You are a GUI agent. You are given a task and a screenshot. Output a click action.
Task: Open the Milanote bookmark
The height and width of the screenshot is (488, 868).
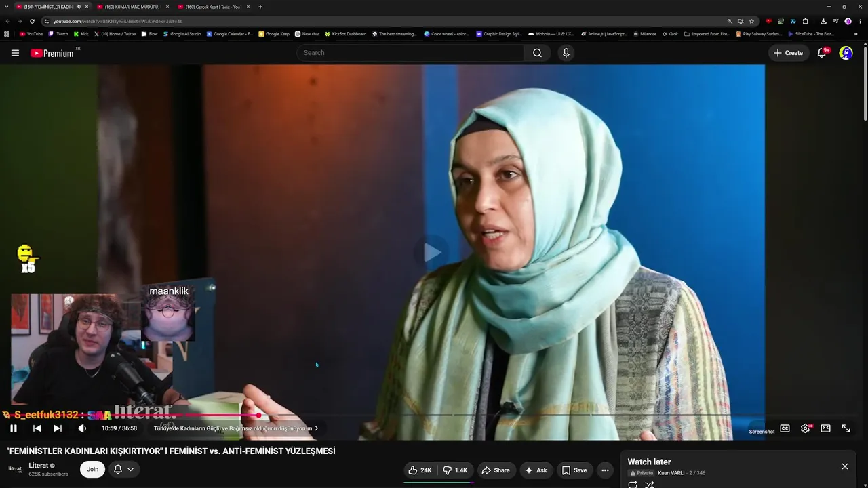click(x=644, y=33)
